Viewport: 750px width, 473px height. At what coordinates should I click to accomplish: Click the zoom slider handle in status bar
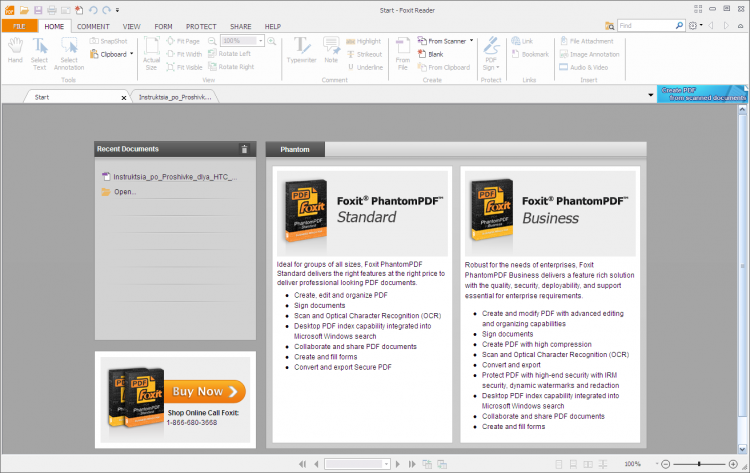[699, 464]
